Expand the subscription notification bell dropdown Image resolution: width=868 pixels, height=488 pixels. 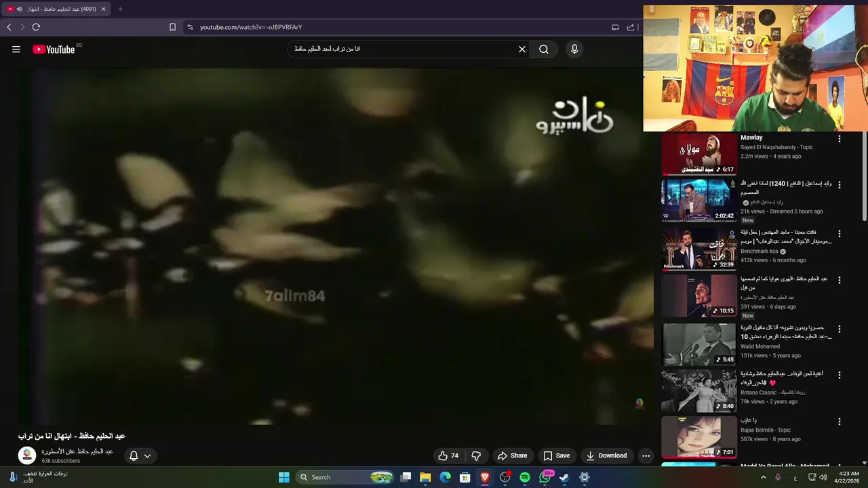click(x=140, y=455)
